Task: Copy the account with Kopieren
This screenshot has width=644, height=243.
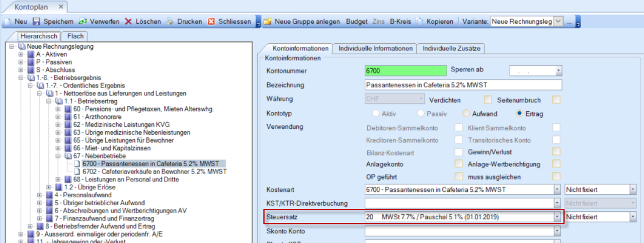Action: tap(435, 22)
